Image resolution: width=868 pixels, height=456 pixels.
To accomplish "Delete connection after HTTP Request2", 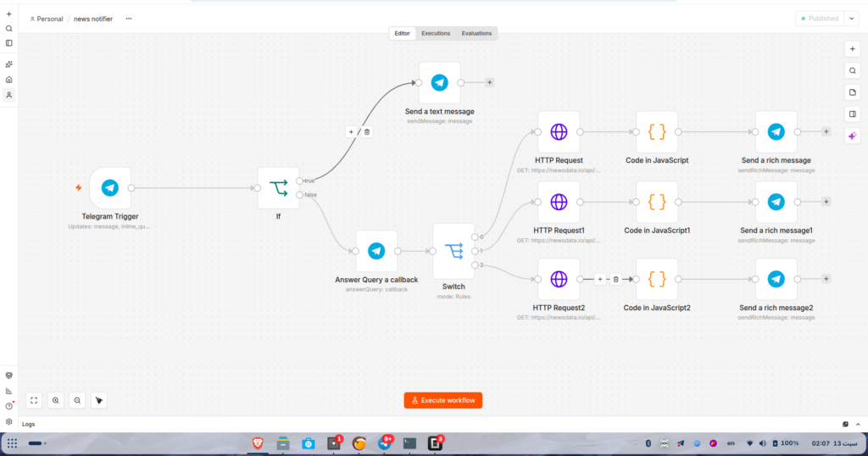I will 615,280.
